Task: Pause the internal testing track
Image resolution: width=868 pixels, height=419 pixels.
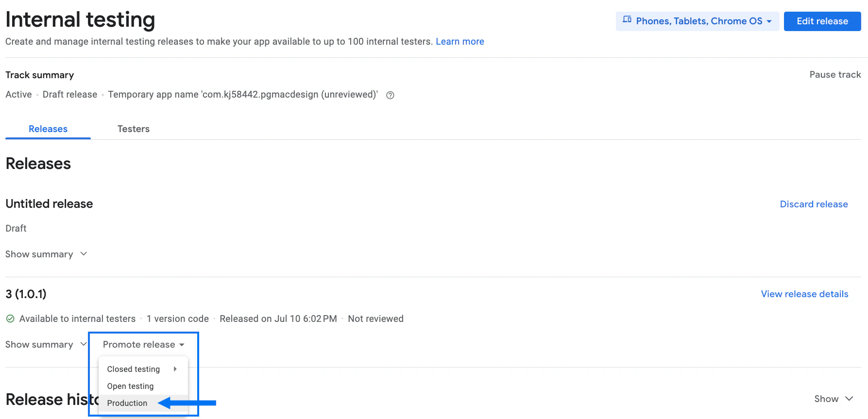Action: (x=835, y=74)
